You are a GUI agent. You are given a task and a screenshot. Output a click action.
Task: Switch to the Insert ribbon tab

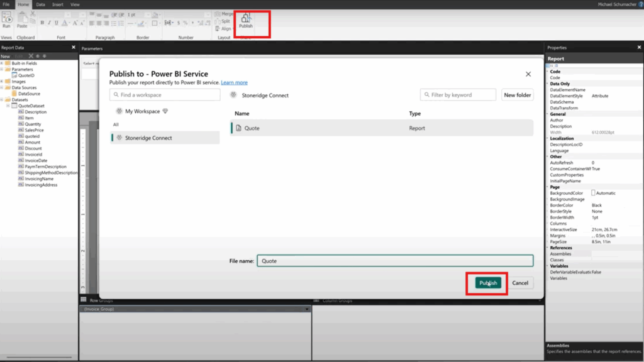point(58,4)
